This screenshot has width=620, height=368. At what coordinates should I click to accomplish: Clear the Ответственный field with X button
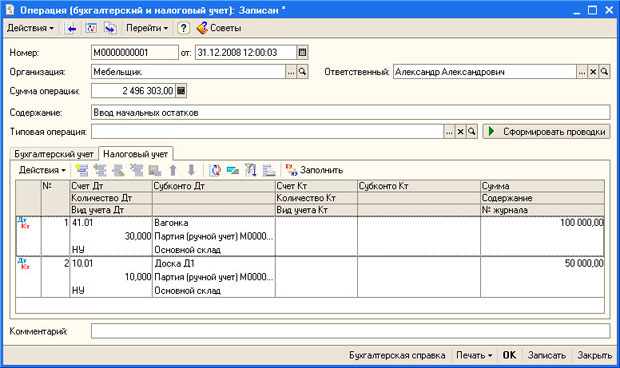click(593, 72)
